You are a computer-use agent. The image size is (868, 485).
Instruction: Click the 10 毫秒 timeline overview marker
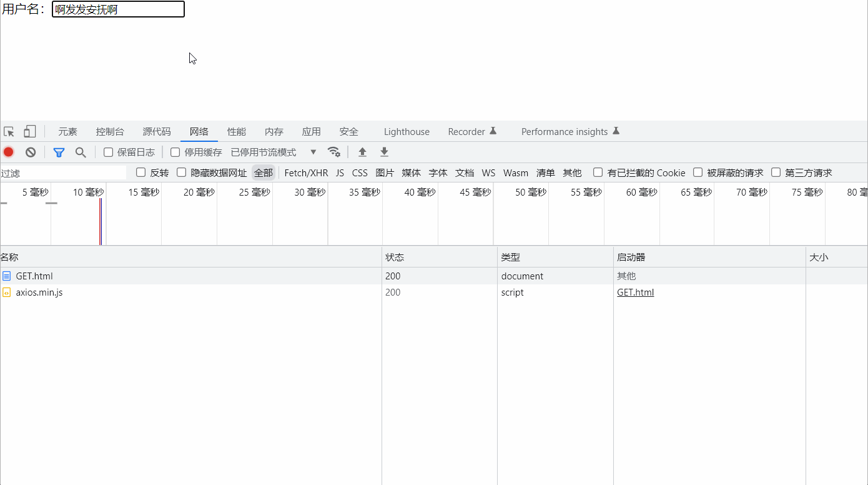[x=88, y=192]
